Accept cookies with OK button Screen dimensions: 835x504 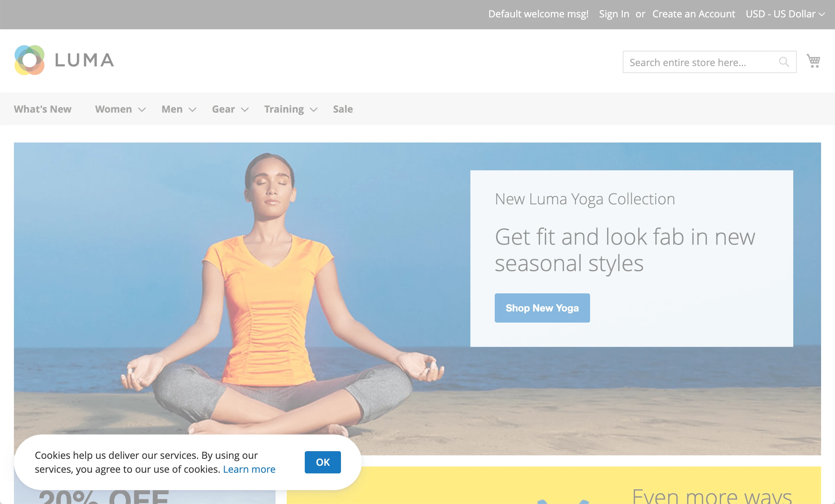(323, 462)
